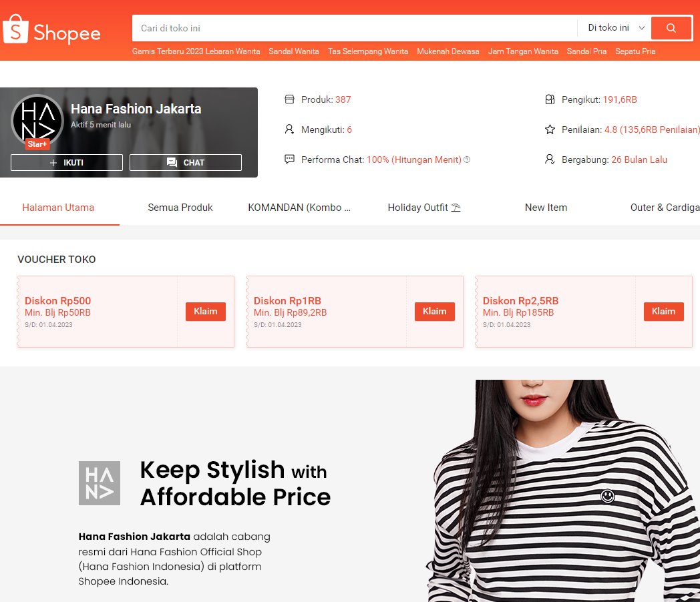Focus the "Cari di toko ini" search field

click(x=355, y=28)
